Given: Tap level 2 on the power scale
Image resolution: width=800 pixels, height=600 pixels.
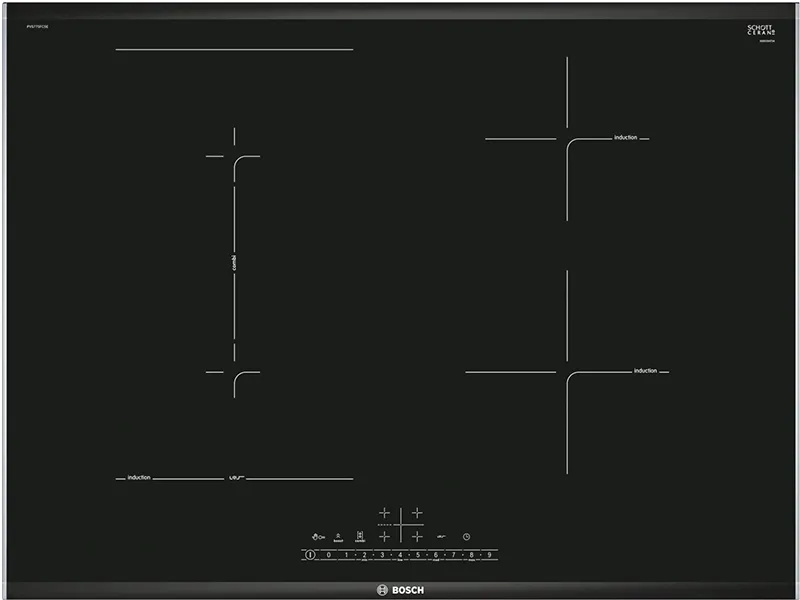Looking at the screenshot, I should (x=364, y=554).
